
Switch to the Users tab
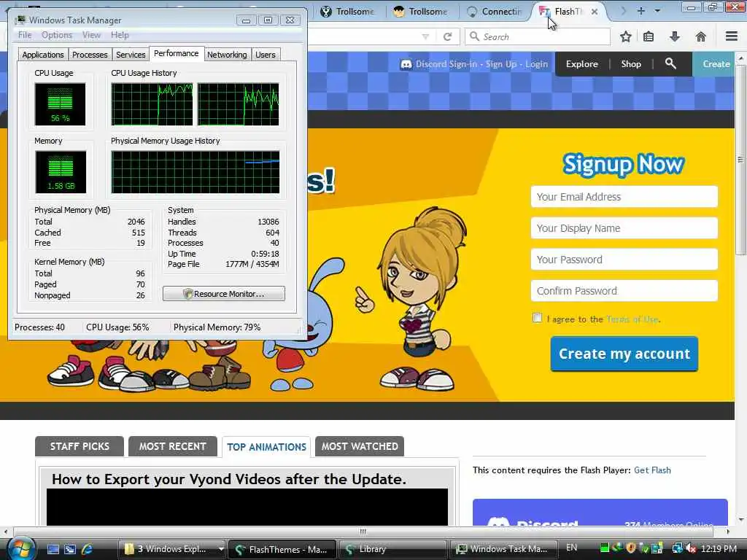click(x=266, y=55)
